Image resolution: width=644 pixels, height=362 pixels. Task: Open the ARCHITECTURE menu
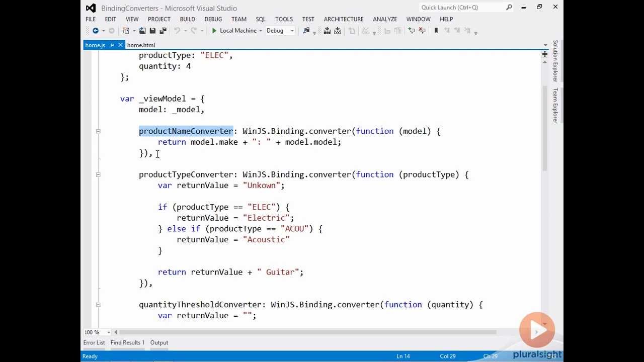[x=344, y=19]
